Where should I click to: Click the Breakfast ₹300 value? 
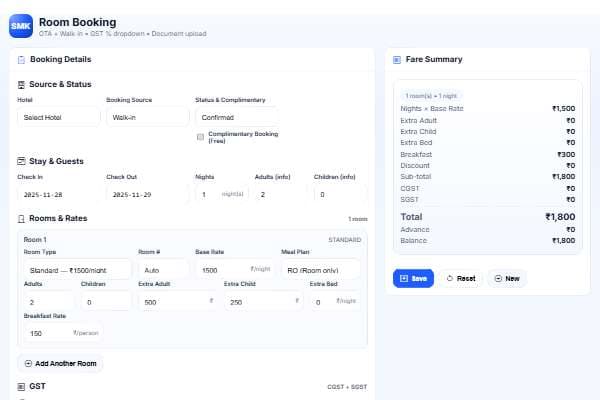point(566,155)
